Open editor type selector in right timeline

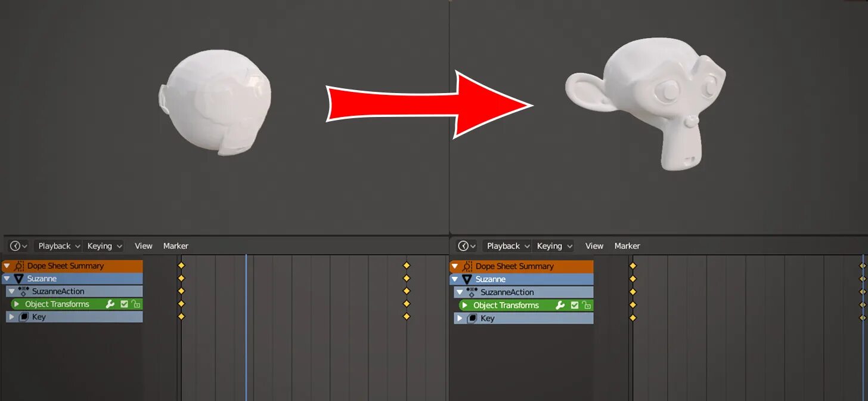[x=467, y=246]
